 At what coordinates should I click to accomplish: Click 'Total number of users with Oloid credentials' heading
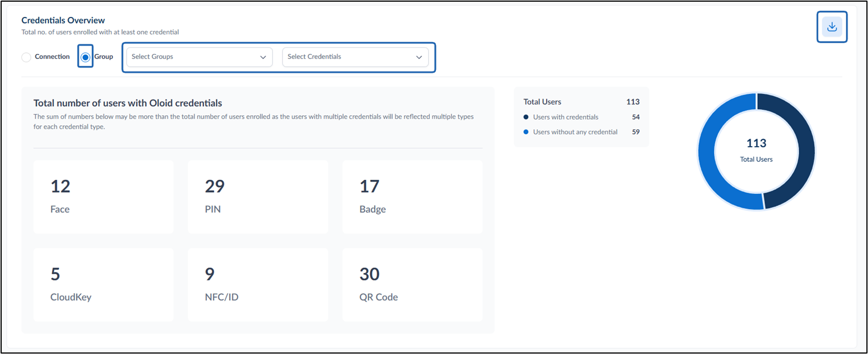point(128,103)
